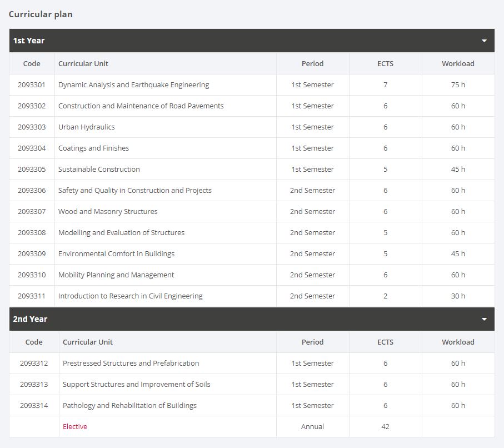Click code 2093313
Image resolution: width=504 pixels, height=448 pixels.
34,384
